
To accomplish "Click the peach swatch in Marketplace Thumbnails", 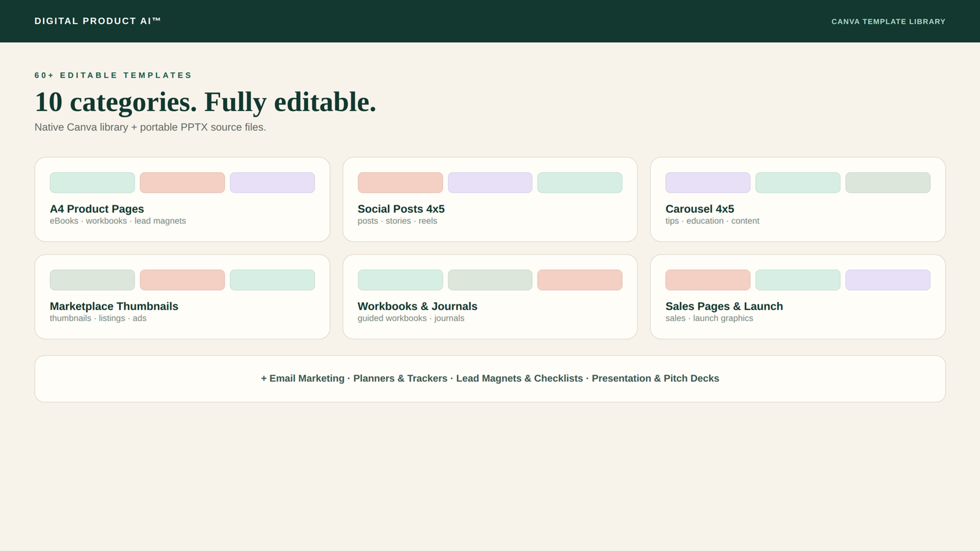I will coord(182,280).
